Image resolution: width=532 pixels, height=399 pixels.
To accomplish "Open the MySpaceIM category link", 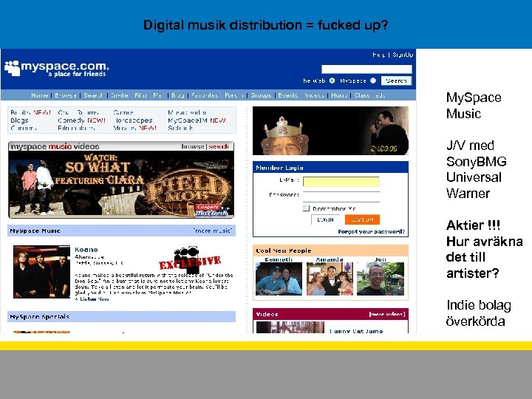I will coord(197,120).
